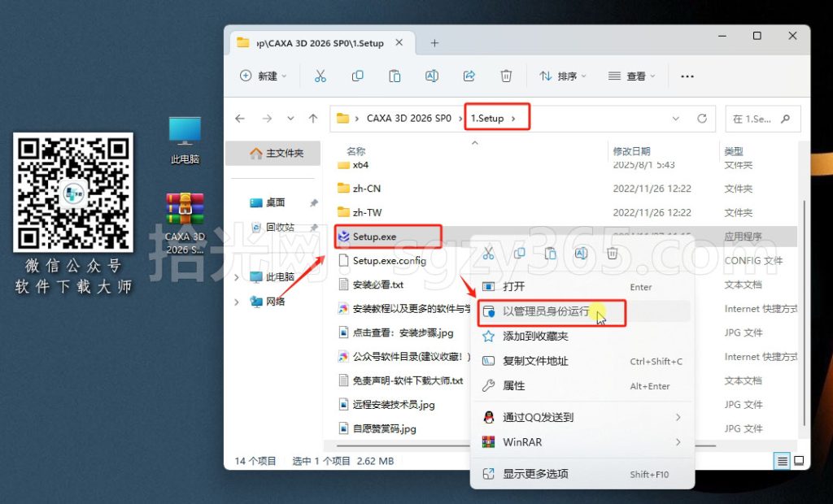Switch to details view layout icon

(x=782, y=461)
